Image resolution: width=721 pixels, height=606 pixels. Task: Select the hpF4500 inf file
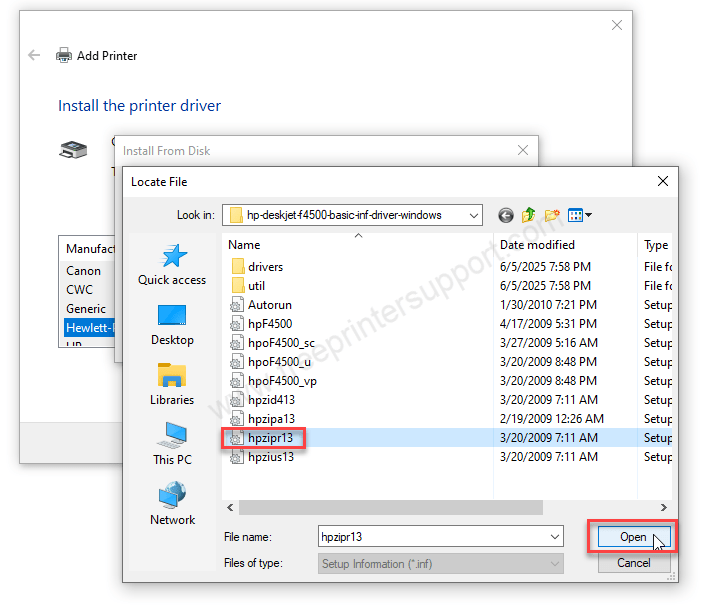[261, 324]
